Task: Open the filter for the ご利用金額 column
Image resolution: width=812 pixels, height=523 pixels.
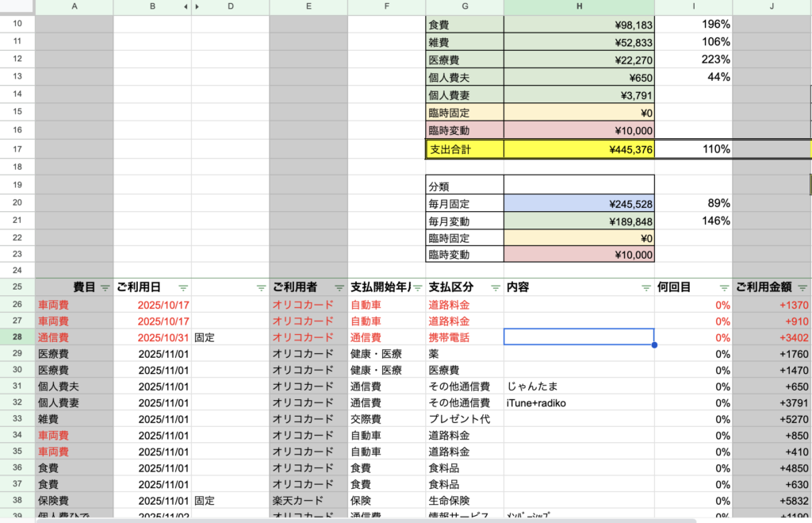Action: (x=802, y=287)
